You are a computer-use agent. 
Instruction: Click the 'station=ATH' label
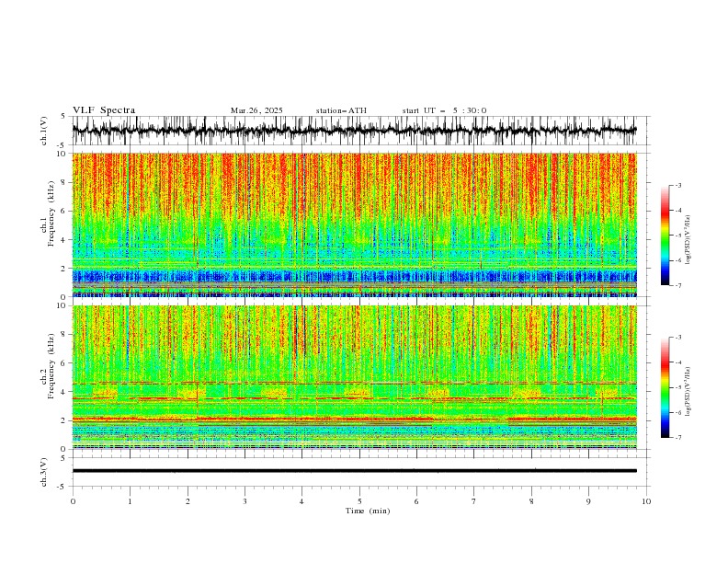pyautogui.click(x=341, y=110)
